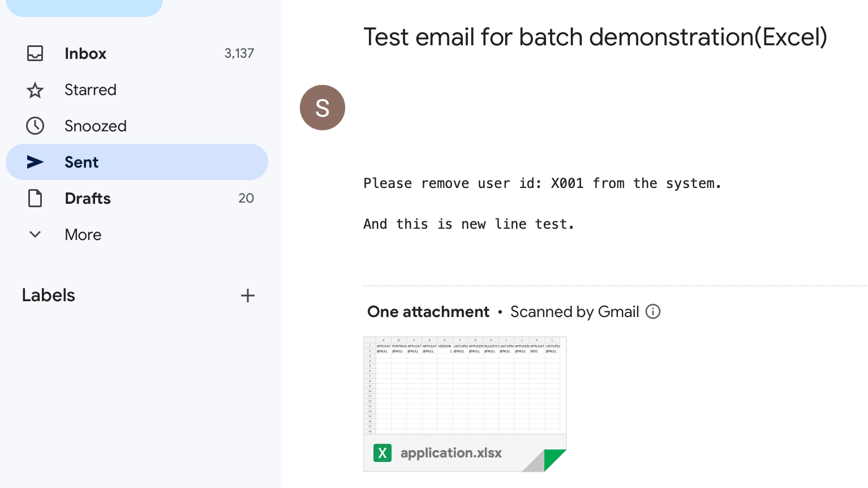
Task: Open the Inbox folder
Action: tap(85, 53)
